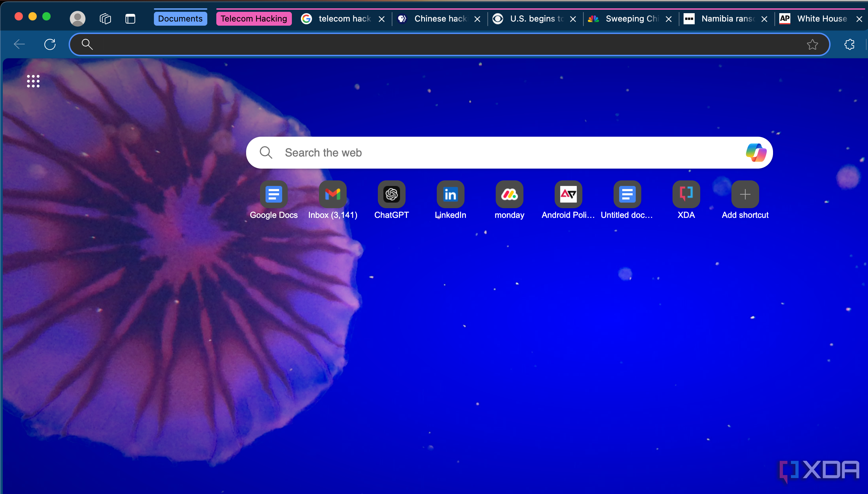Click the Bing search icon
Screen dimensions: 868x494
[x=756, y=152]
